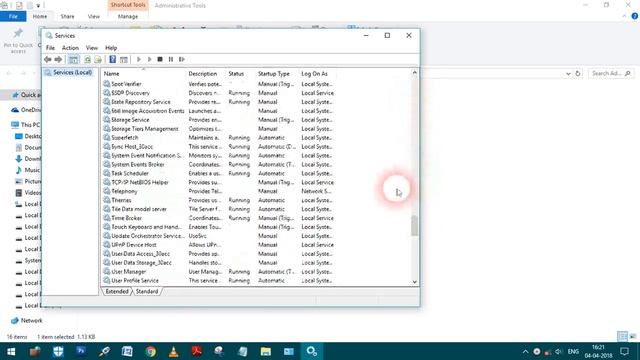Open Adobe Acrobat from the taskbar

point(197,351)
